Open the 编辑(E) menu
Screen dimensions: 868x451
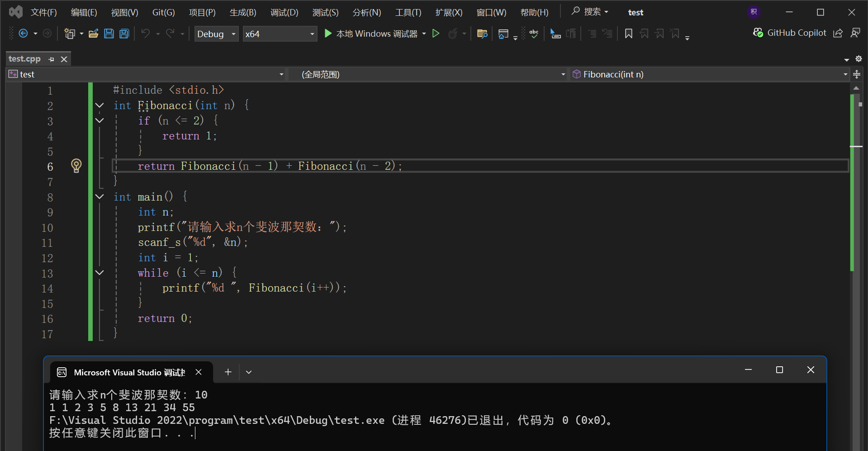(x=84, y=12)
